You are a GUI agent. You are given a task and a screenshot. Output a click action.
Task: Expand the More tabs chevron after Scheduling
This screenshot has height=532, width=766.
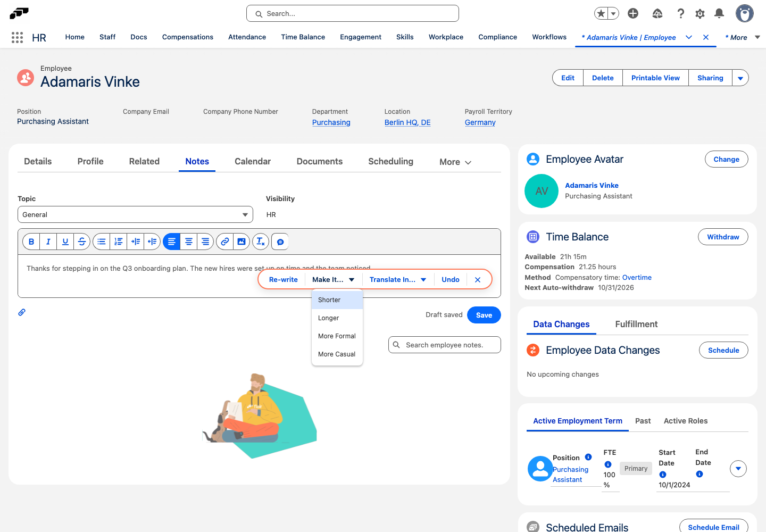click(455, 162)
